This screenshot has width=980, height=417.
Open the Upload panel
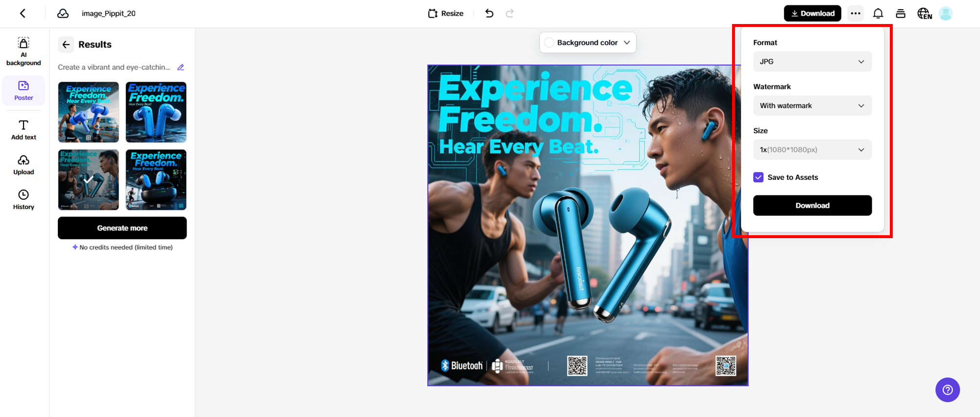[x=24, y=165]
